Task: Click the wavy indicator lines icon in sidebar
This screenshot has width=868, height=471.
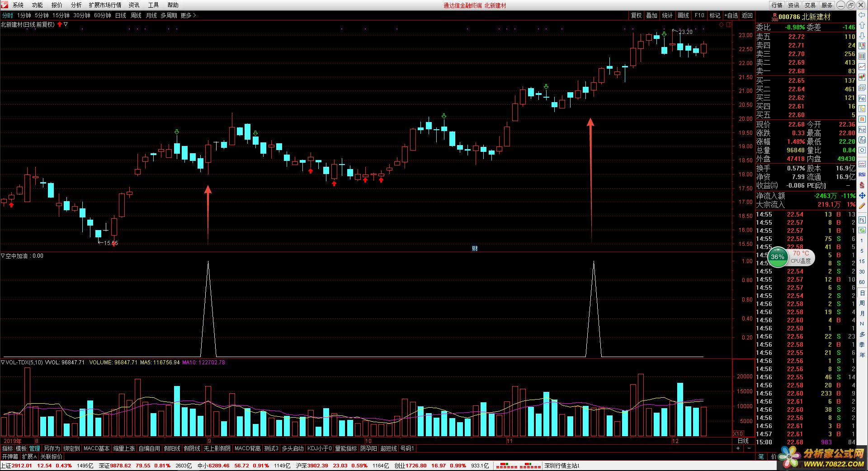Action: coord(862,164)
